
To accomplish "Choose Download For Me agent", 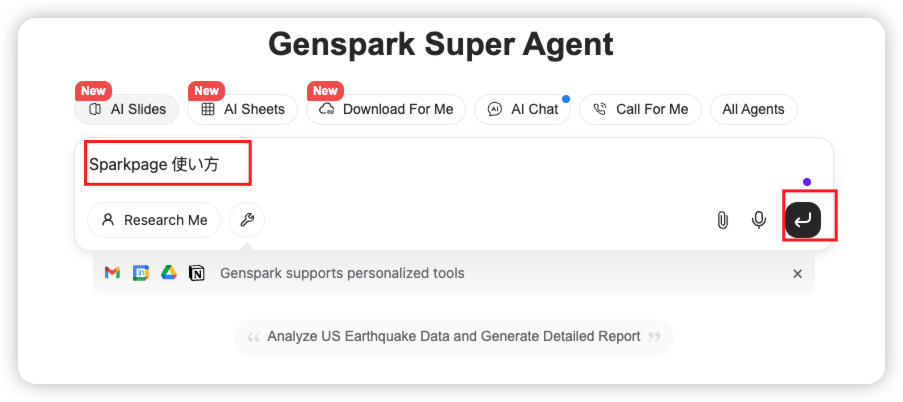I will [386, 109].
